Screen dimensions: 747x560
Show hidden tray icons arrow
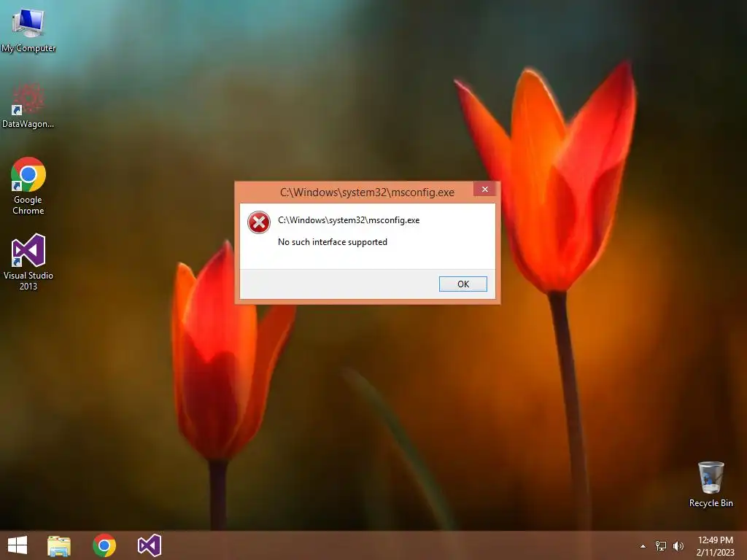[x=643, y=546]
